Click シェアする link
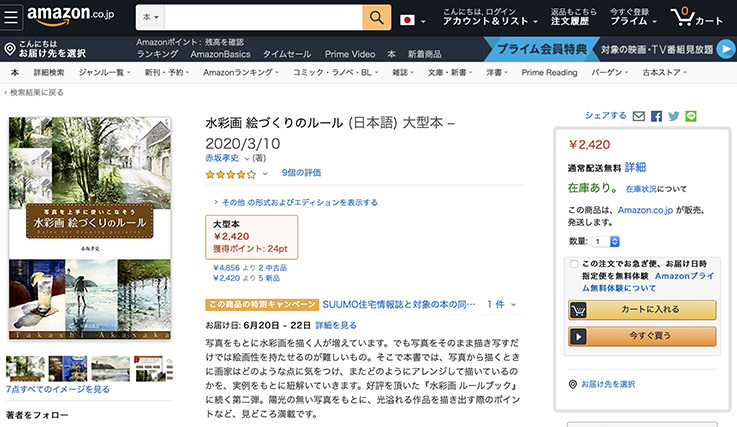Viewport: 737px width, 427px height. [x=606, y=116]
